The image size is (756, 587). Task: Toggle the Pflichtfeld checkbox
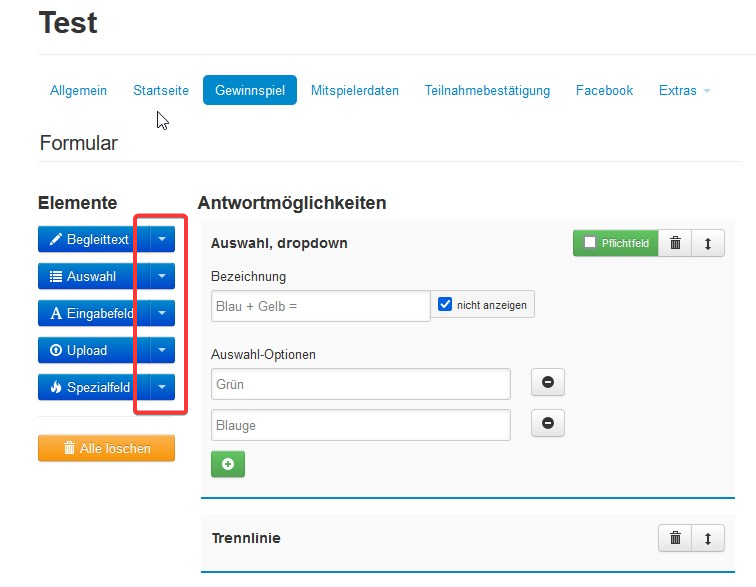(590, 243)
